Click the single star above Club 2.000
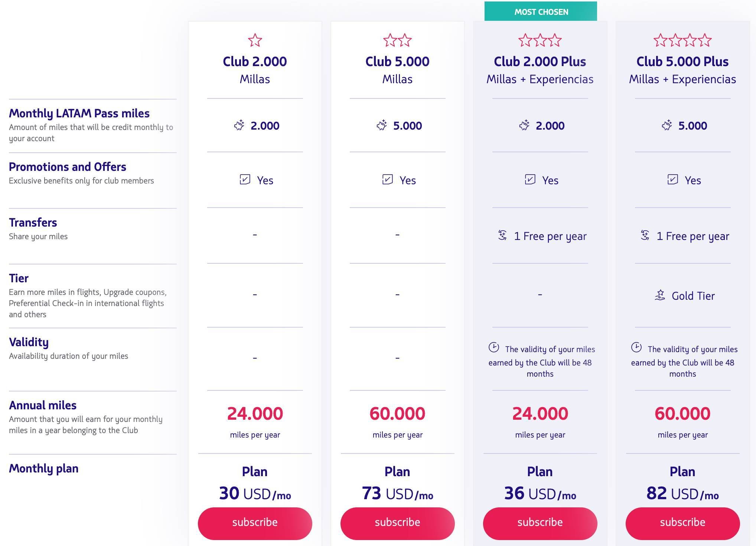Image resolution: width=756 pixels, height=546 pixels. [x=255, y=40]
